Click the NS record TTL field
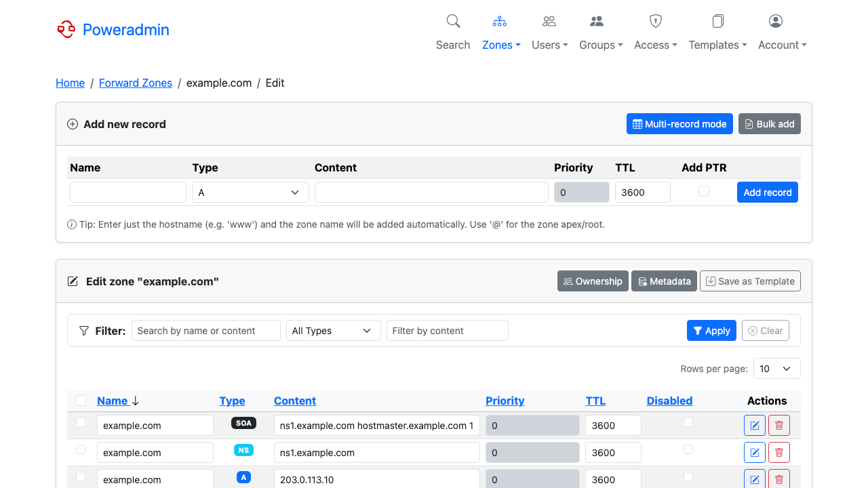The width and height of the screenshot is (868, 488). click(614, 453)
